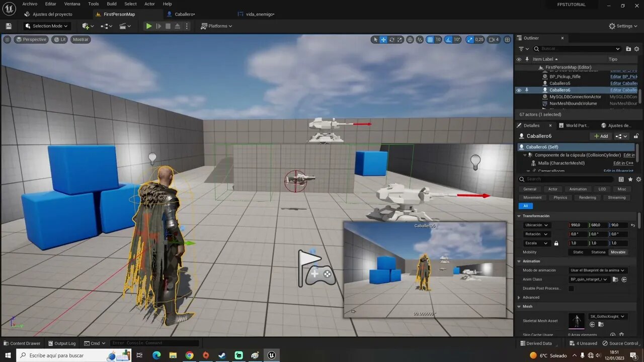Expand the Advanced animation section
The height and width of the screenshot is (362, 644).
point(519,298)
